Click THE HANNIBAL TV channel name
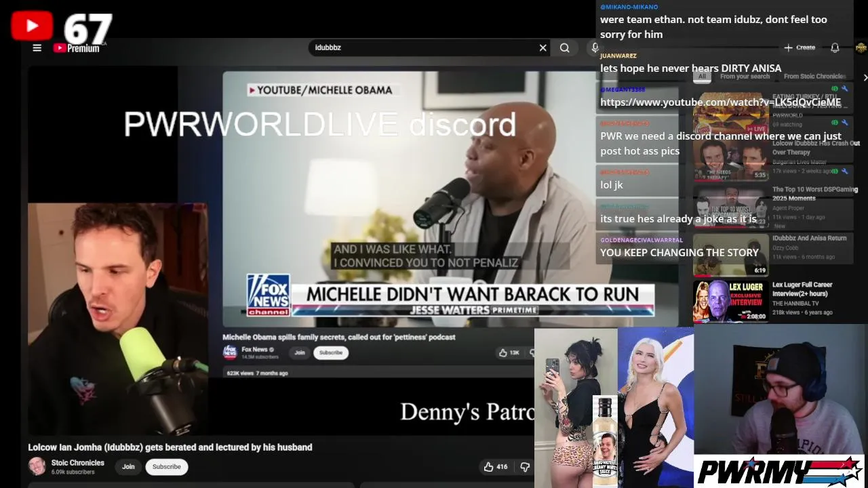Viewport: 868px width, 488px height. 795,303
